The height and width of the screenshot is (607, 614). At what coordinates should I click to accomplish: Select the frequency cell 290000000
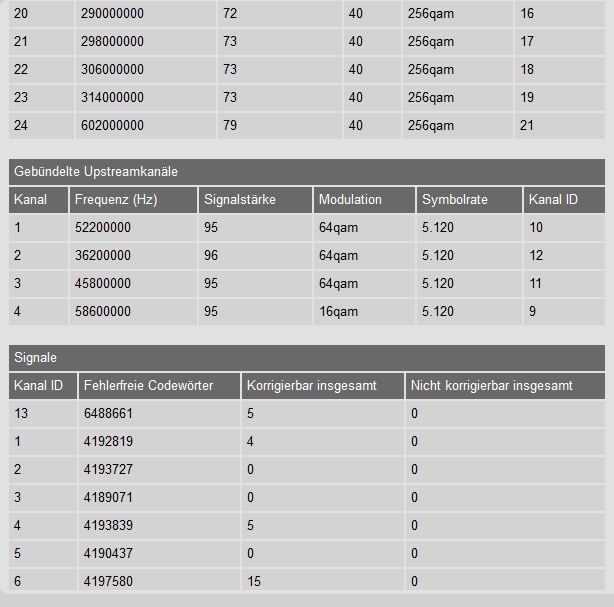tap(109, 14)
